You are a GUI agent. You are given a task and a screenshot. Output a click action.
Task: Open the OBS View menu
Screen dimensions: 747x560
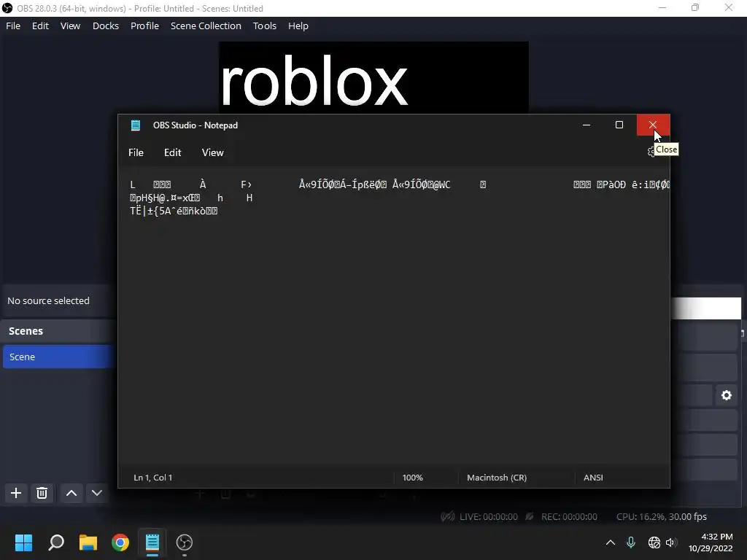[x=70, y=26]
